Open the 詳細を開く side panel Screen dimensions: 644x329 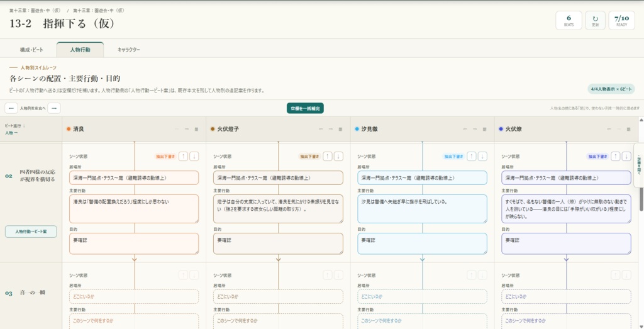pos(639,165)
